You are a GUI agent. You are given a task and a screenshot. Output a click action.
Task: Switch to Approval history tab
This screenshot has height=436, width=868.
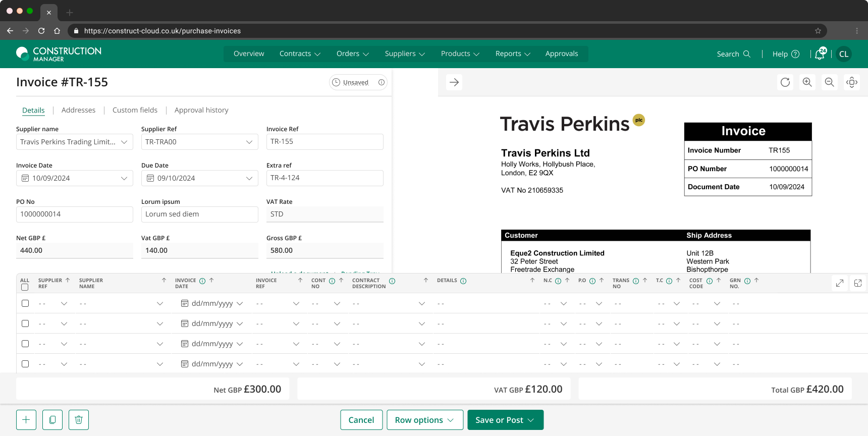(201, 110)
